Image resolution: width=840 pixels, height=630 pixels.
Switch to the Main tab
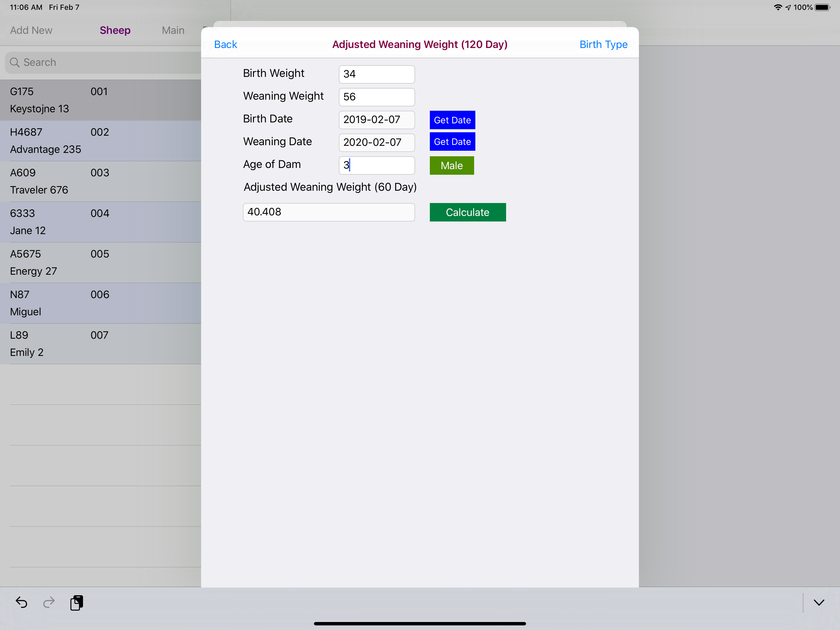point(173,30)
